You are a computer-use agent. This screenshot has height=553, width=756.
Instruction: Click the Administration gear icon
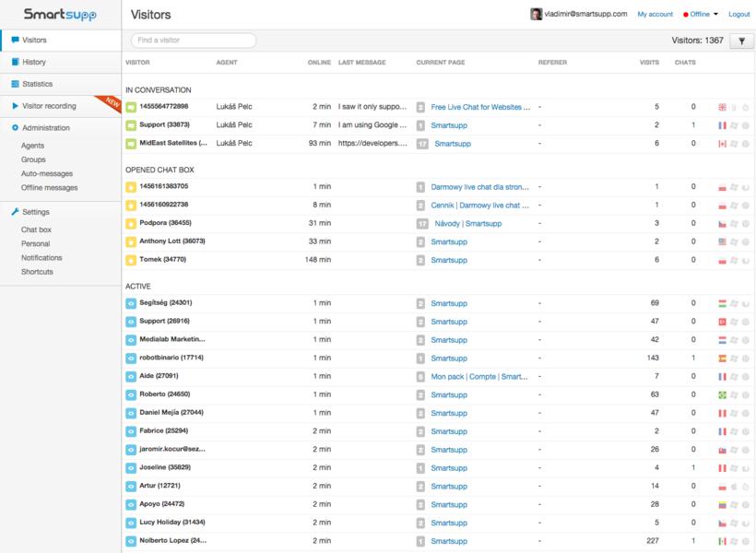point(15,128)
